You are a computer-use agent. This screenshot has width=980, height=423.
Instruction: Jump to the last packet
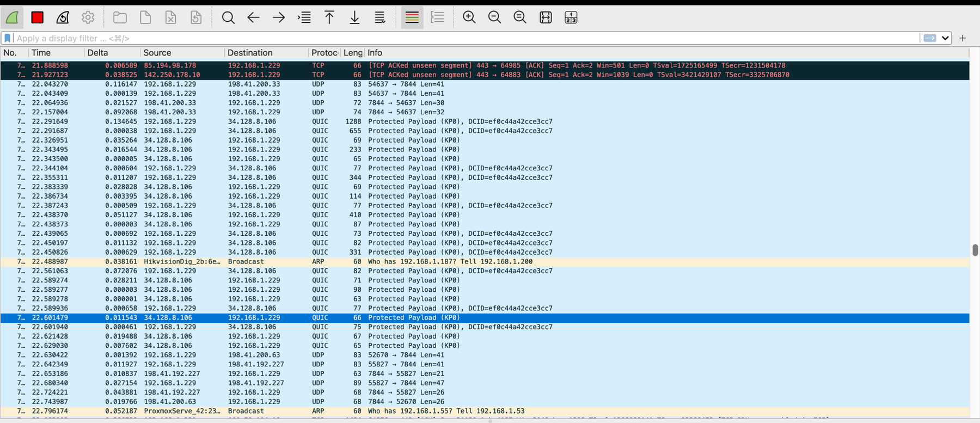tap(354, 17)
